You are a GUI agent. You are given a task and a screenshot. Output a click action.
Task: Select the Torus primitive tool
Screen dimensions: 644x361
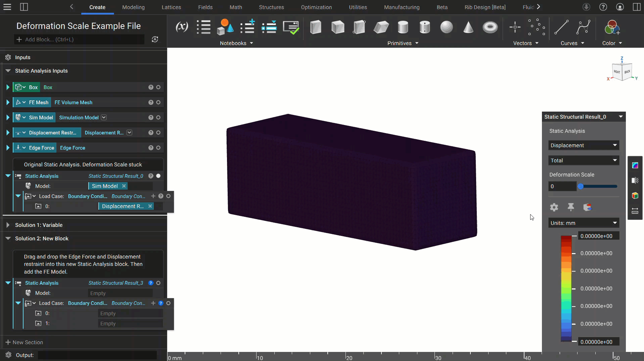tap(490, 28)
